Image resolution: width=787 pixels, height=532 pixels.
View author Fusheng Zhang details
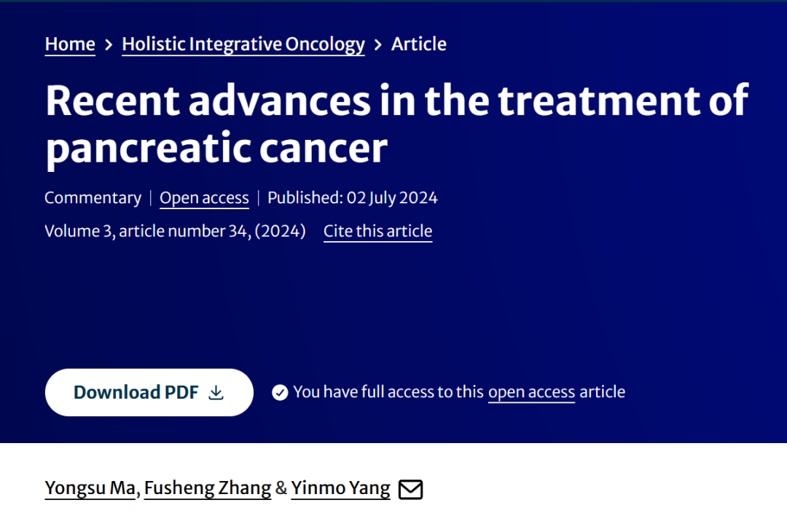point(208,488)
